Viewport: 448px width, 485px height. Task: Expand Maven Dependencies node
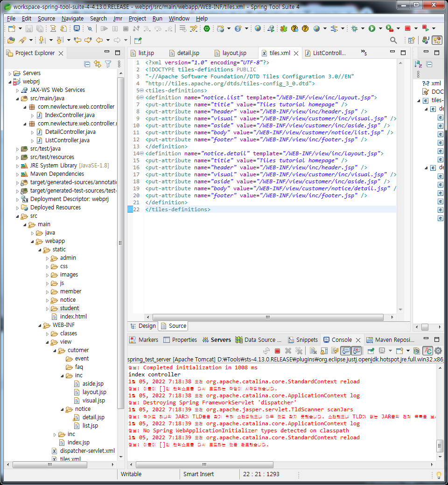(17, 174)
